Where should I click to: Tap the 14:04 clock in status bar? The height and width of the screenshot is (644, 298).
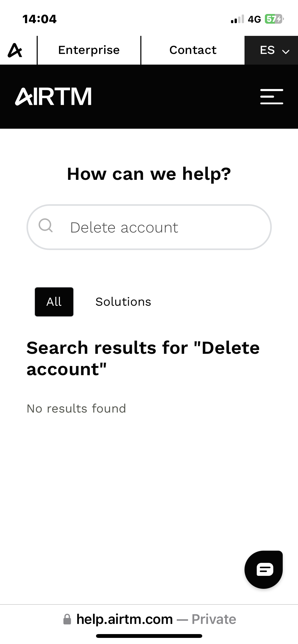(x=39, y=19)
